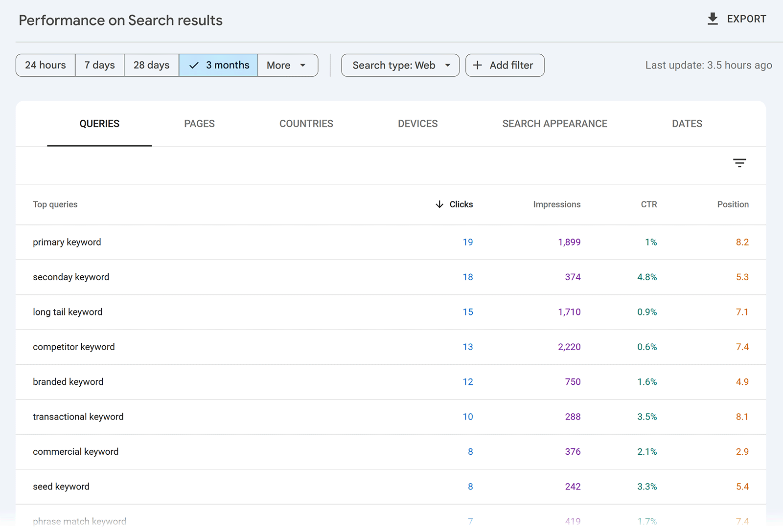Select the 28 days date range
Image resolution: width=783 pixels, height=532 pixels.
tap(151, 65)
